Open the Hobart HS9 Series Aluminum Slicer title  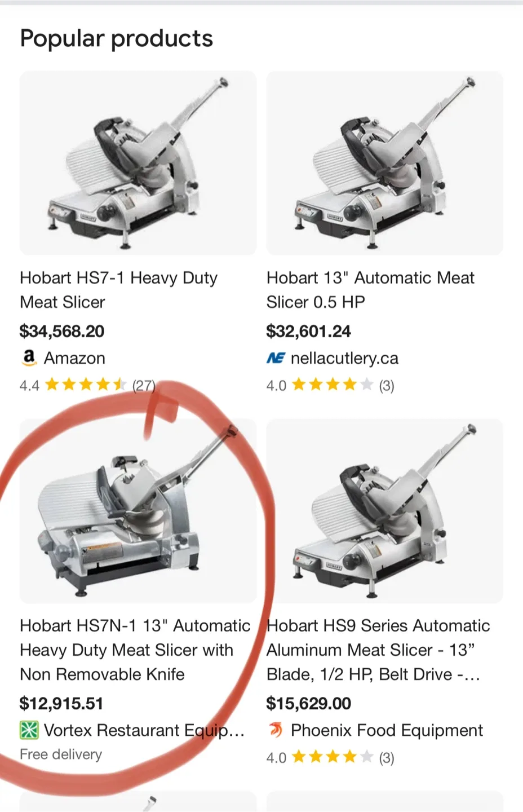click(378, 650)
